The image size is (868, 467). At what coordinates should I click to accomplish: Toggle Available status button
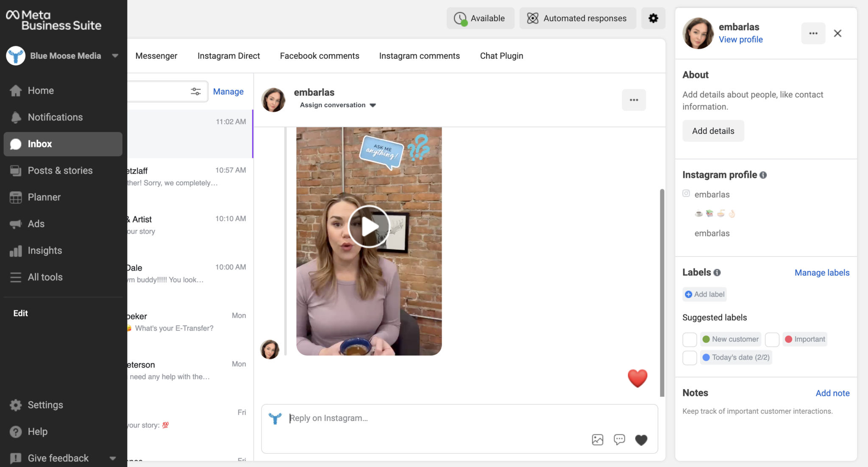click(x=480, y=18)
